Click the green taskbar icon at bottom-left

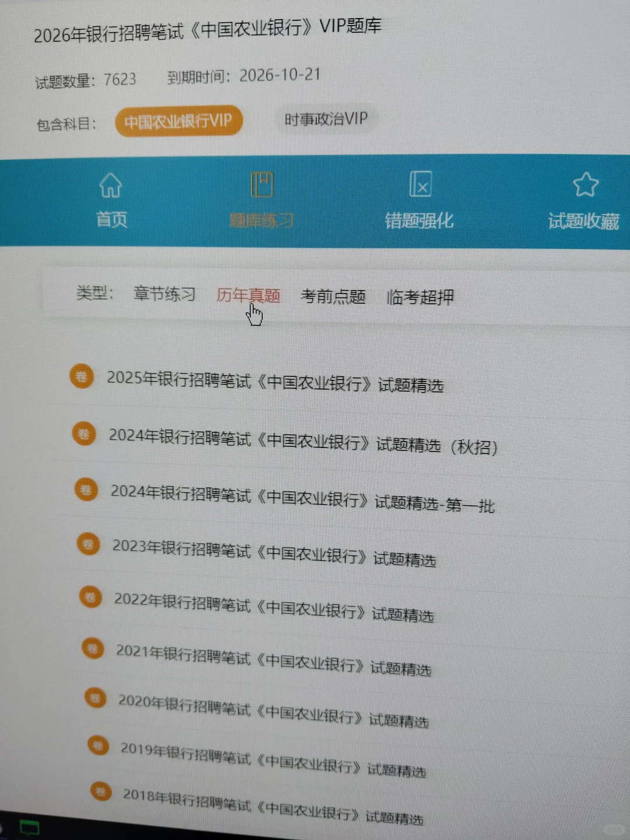(x=29, y=827)
